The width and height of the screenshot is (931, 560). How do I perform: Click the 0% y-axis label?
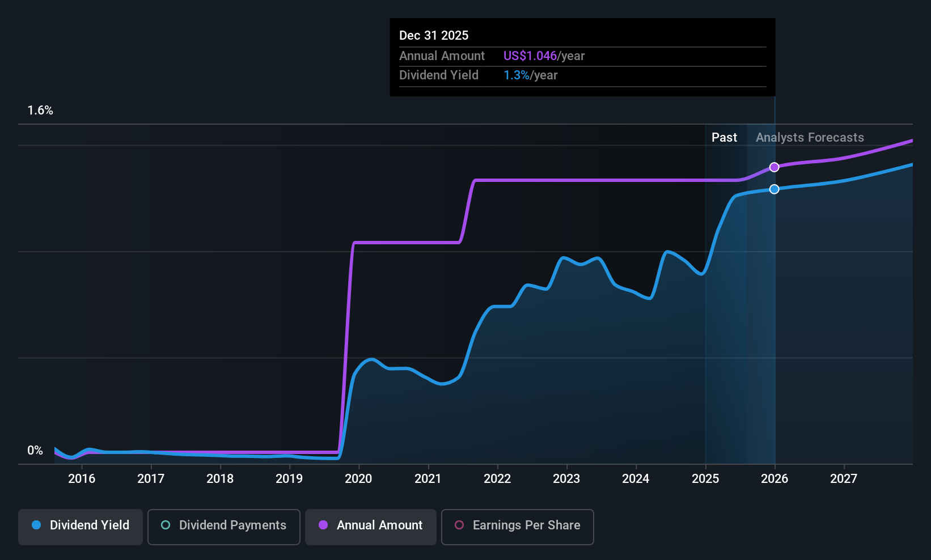(35, 451)
